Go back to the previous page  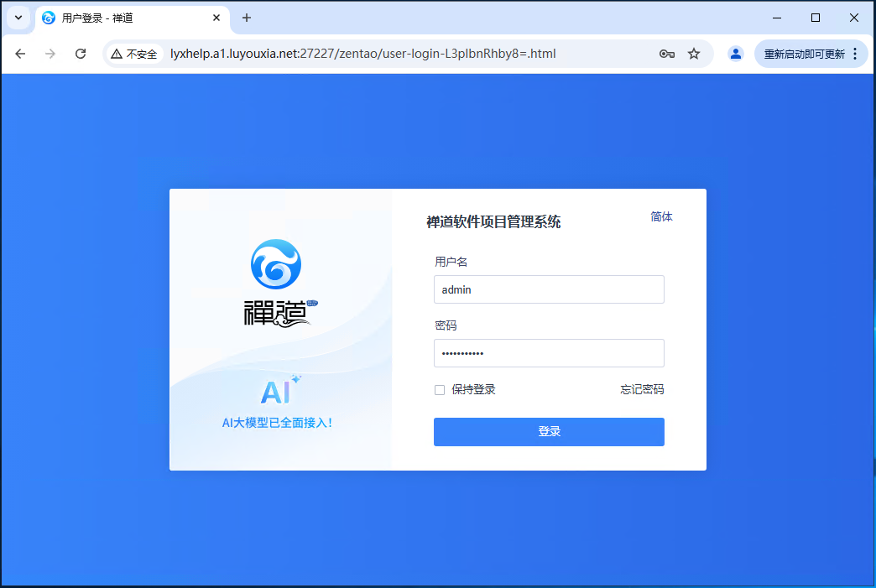(x=20, y=54)
